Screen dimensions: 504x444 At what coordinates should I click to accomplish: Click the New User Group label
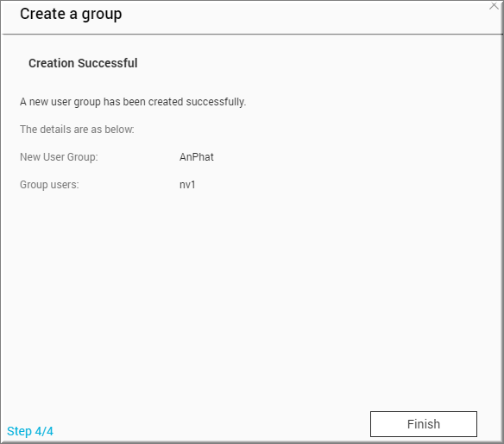point(59,157)
